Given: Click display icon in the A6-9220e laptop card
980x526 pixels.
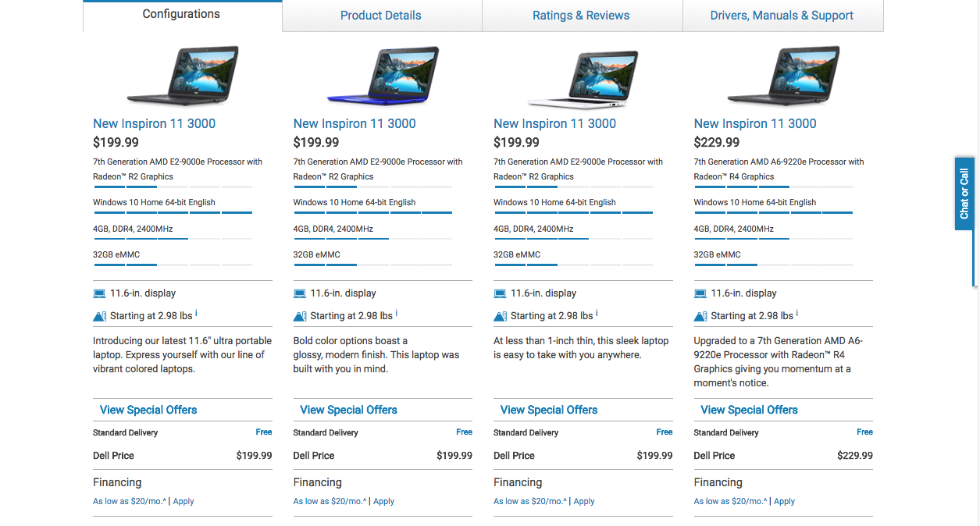Looking at the screenshot, I should [x=700, y=293].
